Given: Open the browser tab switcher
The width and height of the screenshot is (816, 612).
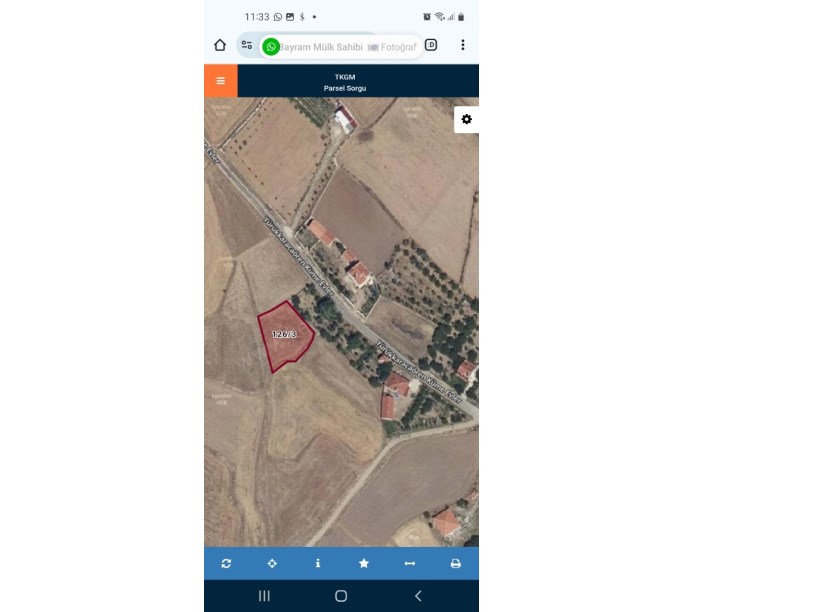Looking at the screenshot, I should (x=431, y=45).
